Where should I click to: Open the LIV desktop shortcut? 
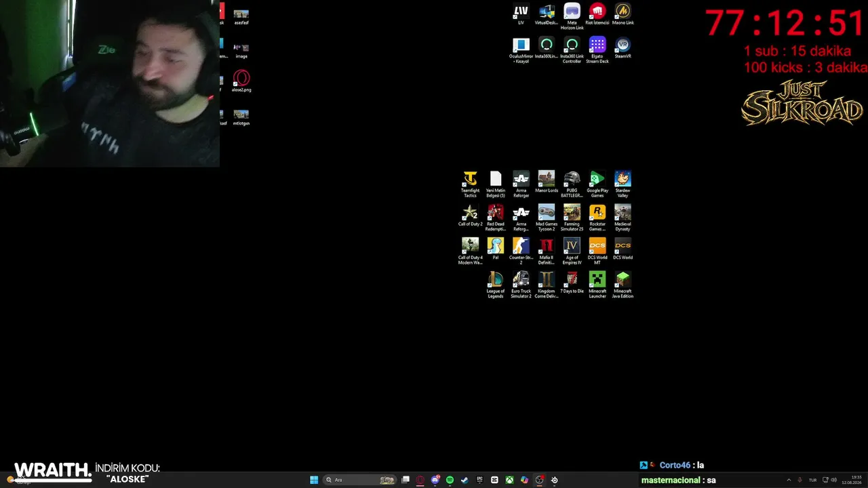tap(521, 14)
